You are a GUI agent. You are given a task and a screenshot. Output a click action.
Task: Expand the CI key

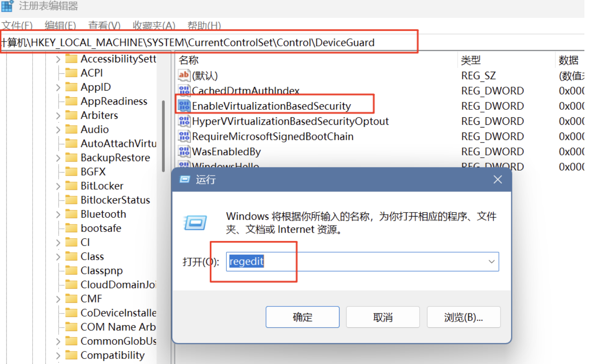58,242
